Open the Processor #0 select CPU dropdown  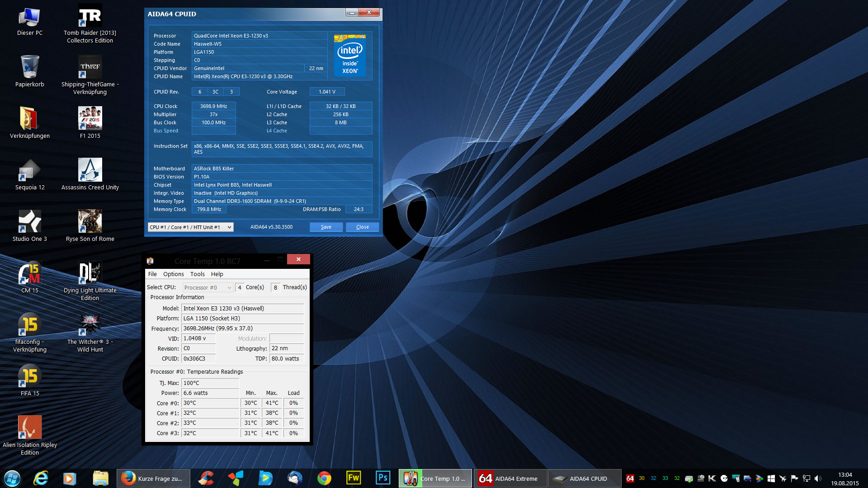[x=208, y=288]
